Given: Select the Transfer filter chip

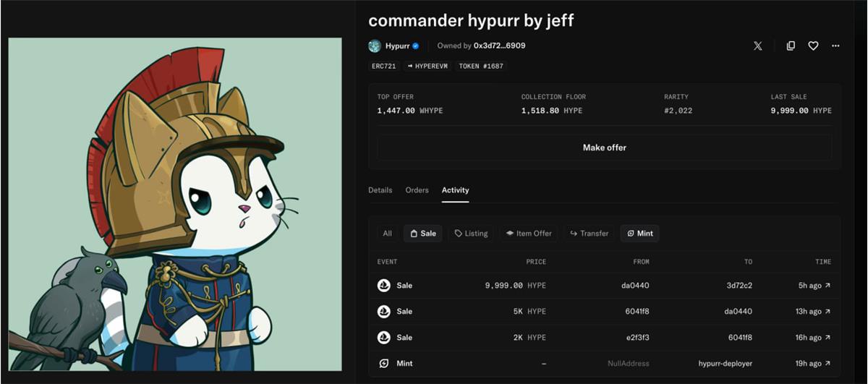Looking at the screenshot, I should coord(589,234).
